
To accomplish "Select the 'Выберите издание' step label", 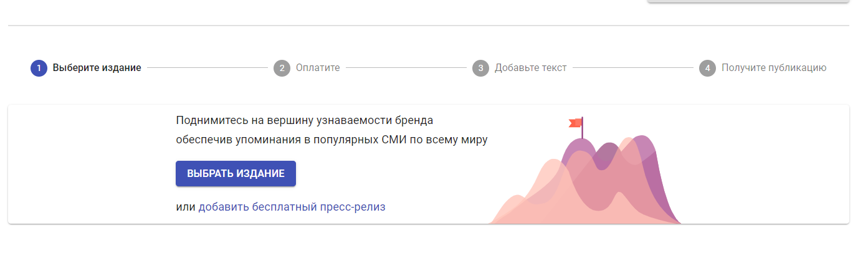I will pos(97,68).
